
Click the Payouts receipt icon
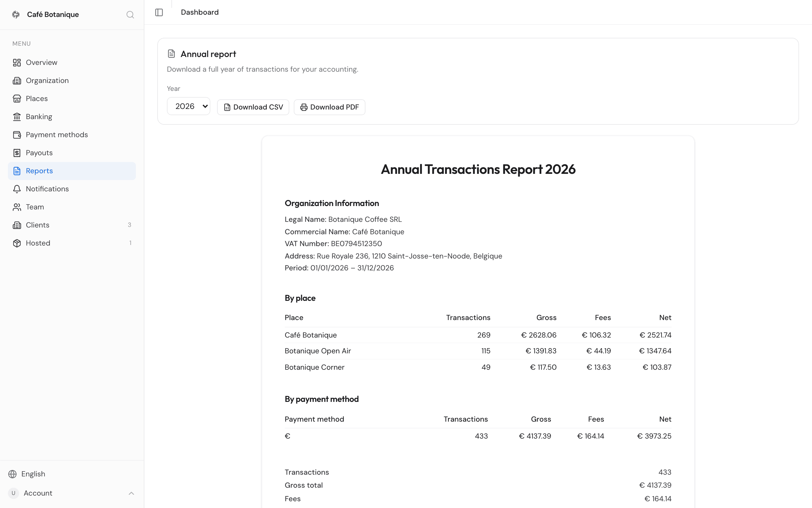coord(17,153)
